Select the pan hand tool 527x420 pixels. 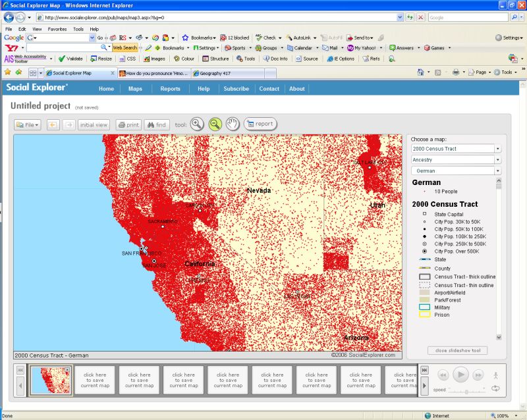pos(233,124)
